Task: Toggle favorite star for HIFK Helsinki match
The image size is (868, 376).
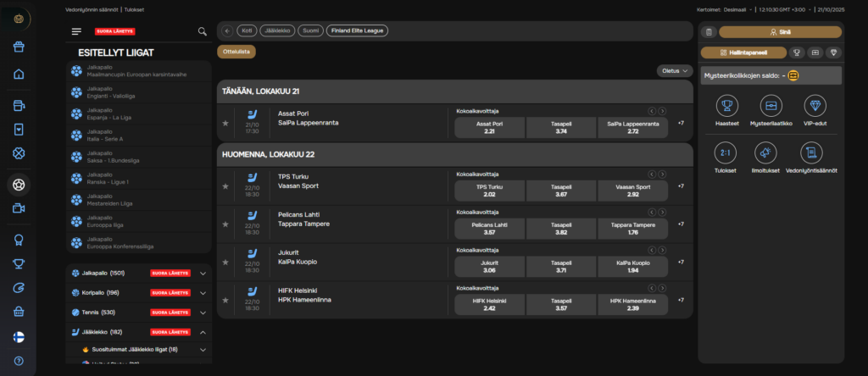Action: [x=225, y=299]
